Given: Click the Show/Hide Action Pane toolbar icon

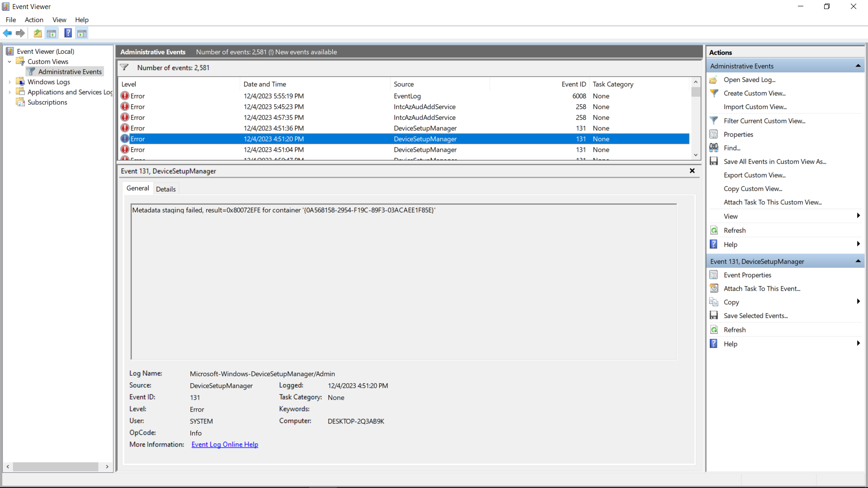Looking at the screenshot, I should click(82, 33).
